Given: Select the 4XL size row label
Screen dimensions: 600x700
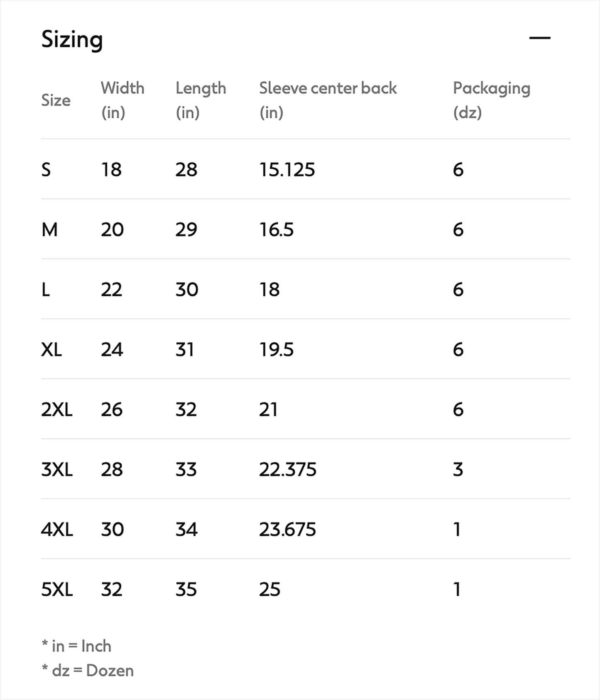Looking at the screenshot, I should 56,529.
